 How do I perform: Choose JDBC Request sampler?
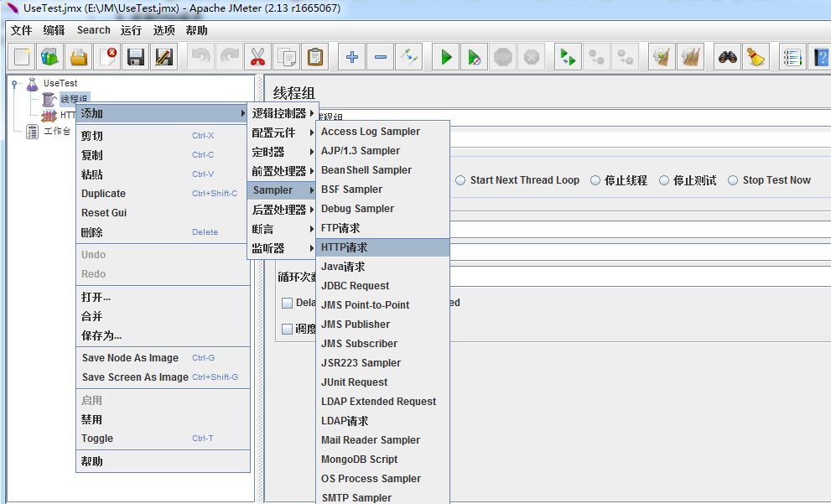point(382,286)
